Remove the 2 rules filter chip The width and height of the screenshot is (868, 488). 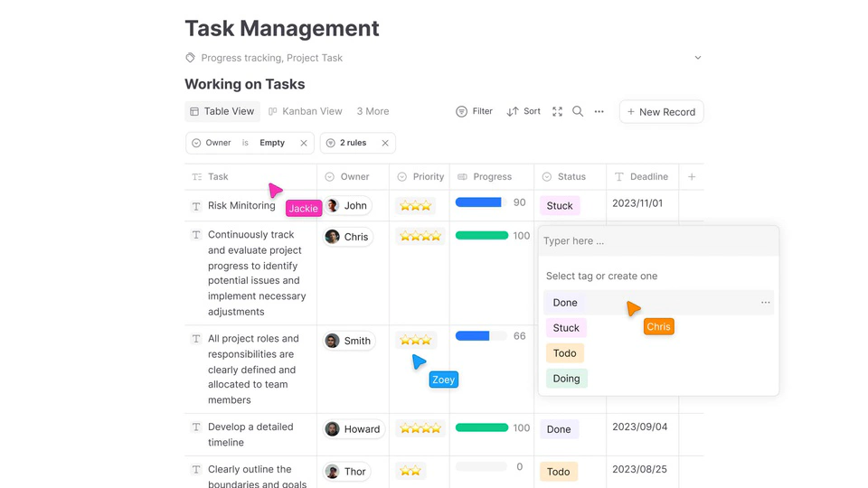385,143
